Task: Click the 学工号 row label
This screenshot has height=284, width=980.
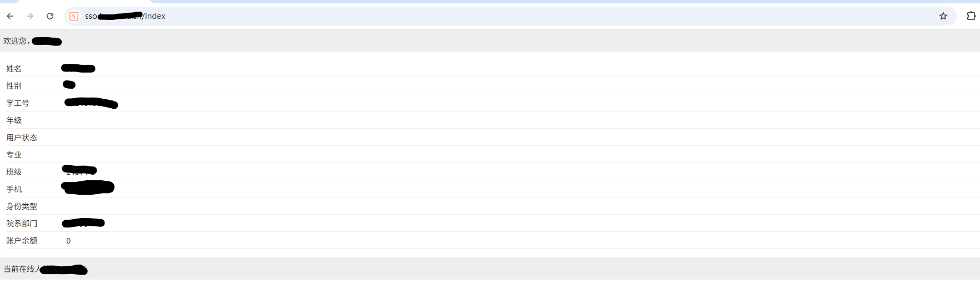Action: pos(18,103)
